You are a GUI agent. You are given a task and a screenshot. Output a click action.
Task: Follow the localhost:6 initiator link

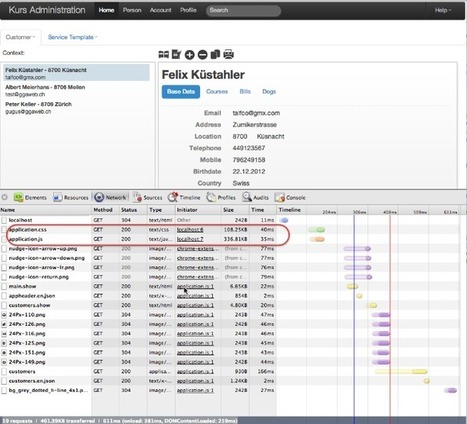tap(190, 230)
